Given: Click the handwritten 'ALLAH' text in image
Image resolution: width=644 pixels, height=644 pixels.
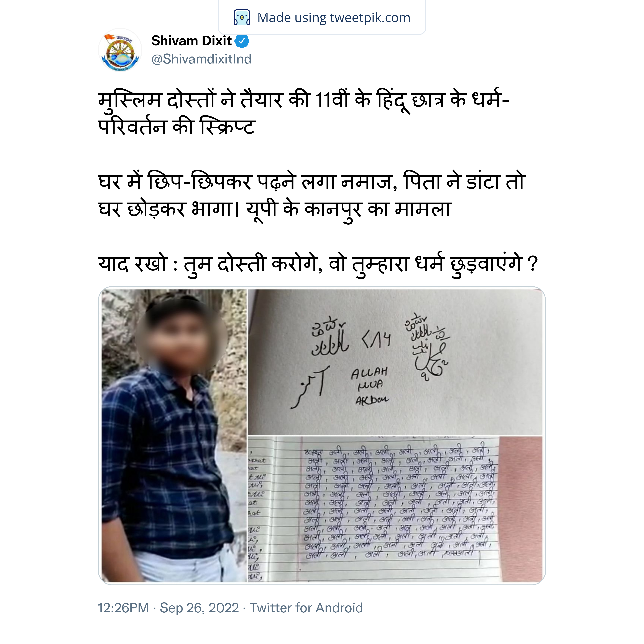Looking at the screenshot, I should 369,373.
